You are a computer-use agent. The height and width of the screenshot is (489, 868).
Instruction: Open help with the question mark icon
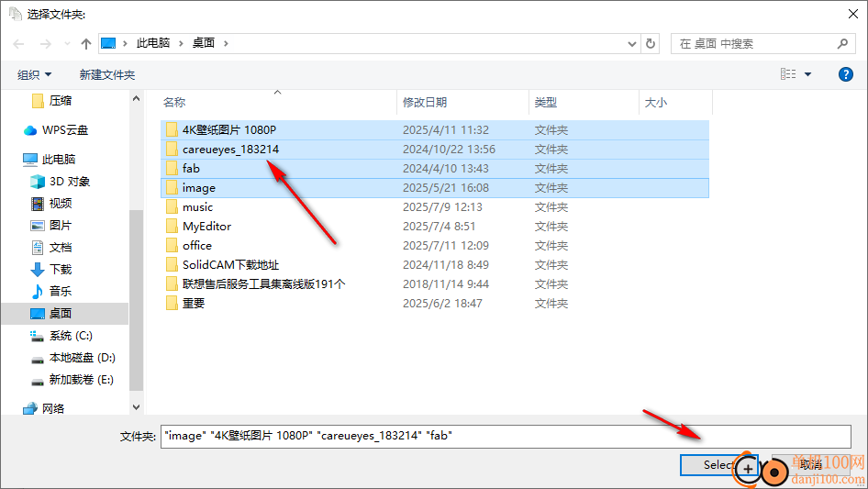pos(845,74)
